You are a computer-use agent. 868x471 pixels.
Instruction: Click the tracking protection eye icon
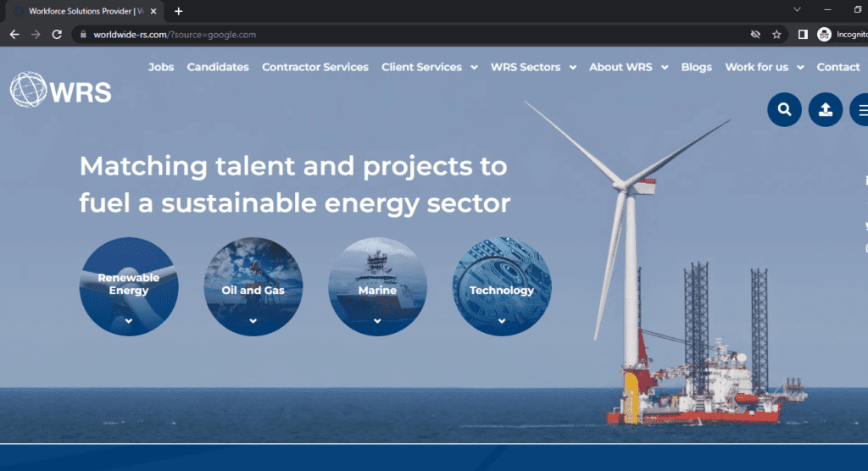[x=755, y=35]
